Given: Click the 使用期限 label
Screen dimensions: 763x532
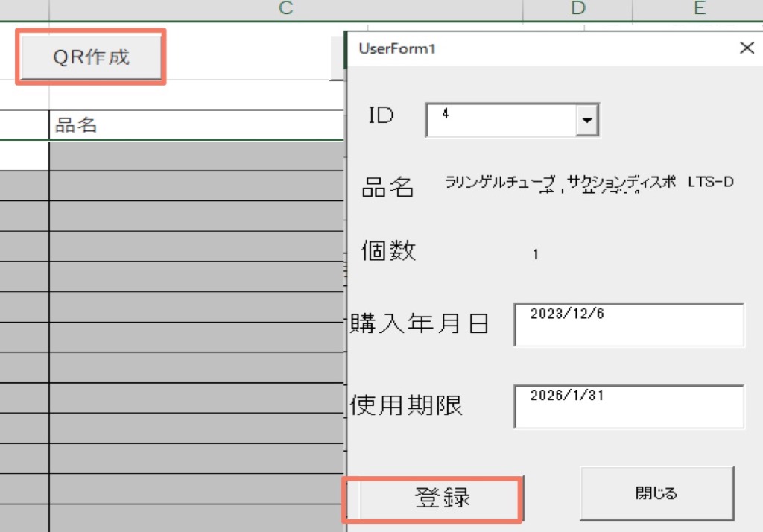Looking at the screenshot, I should point(407,405).
